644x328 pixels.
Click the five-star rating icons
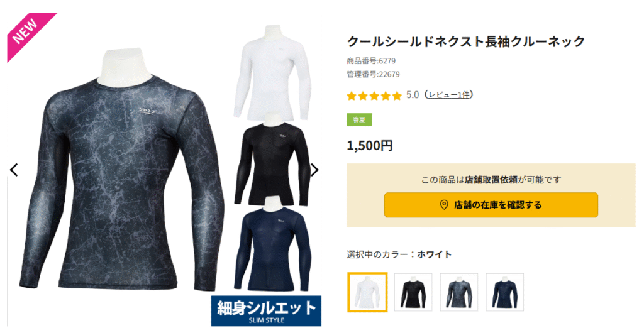point(374,96)
